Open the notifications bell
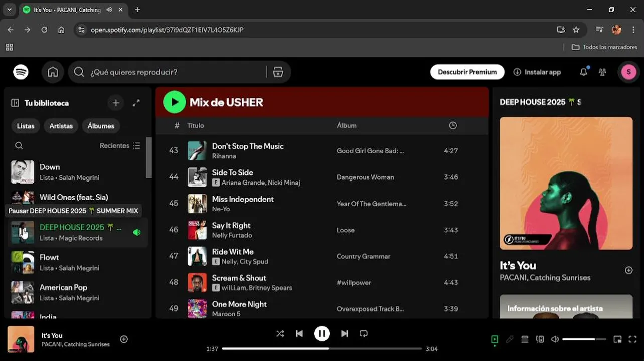This screenshot has height=361, width=644. click(583, 72)
